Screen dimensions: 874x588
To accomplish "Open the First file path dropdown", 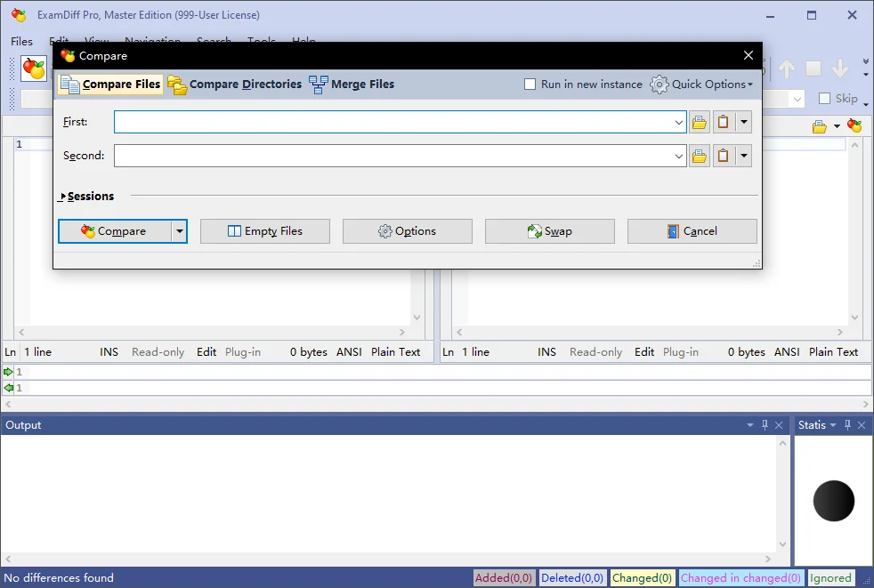I will tap(678, 122).
